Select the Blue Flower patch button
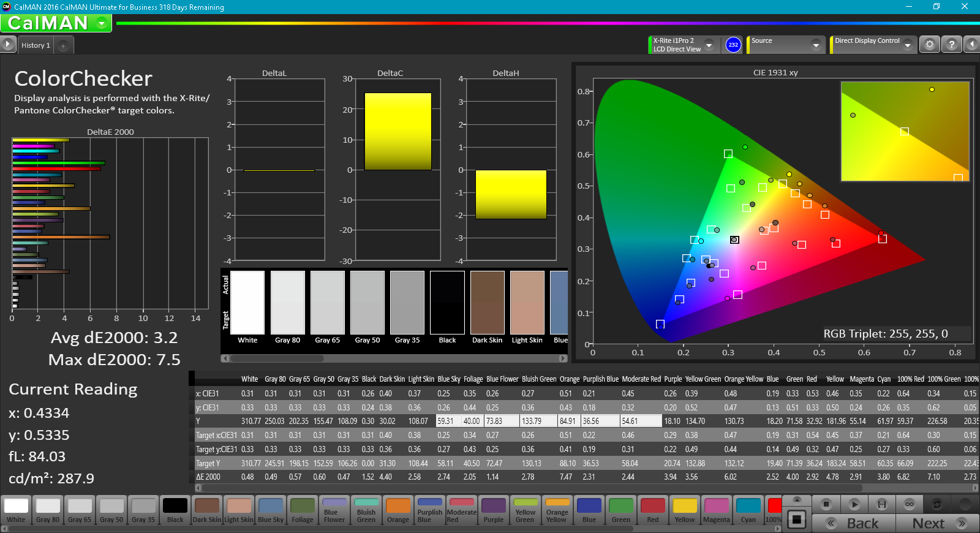980x533 pixels. click(x=334, y=510)
